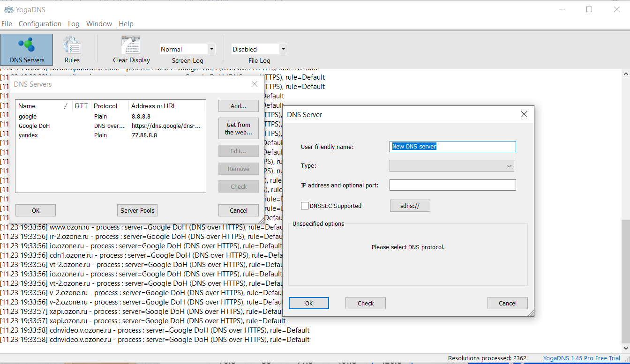This screenshot has height=364, width=630.
Task: Click Cancel in DNS Server dialog
Action: pyautogui.click(x=508, y=303)
